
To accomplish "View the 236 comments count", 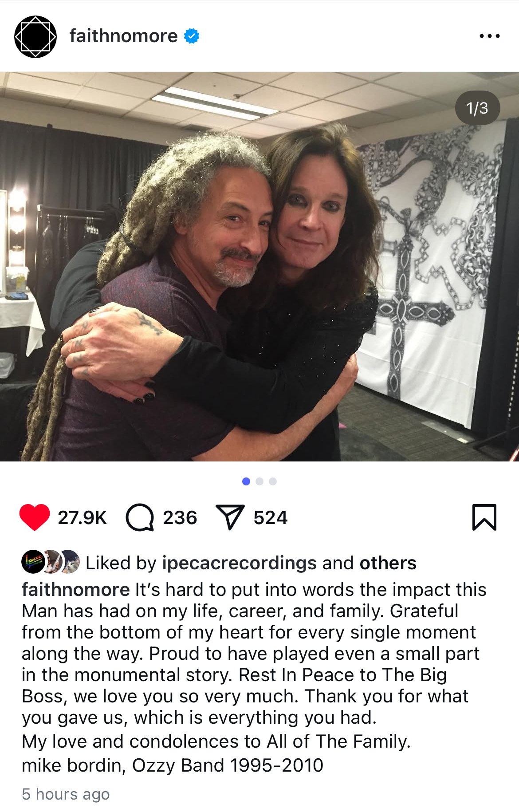I will (x=180, y=518).
